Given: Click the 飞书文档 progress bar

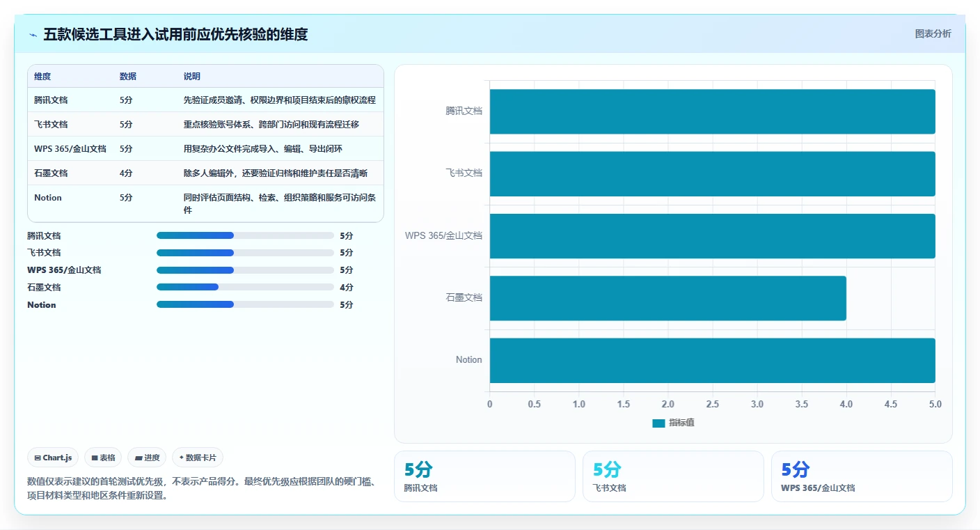Looking at the screenshot, I should tap(245, 253).
